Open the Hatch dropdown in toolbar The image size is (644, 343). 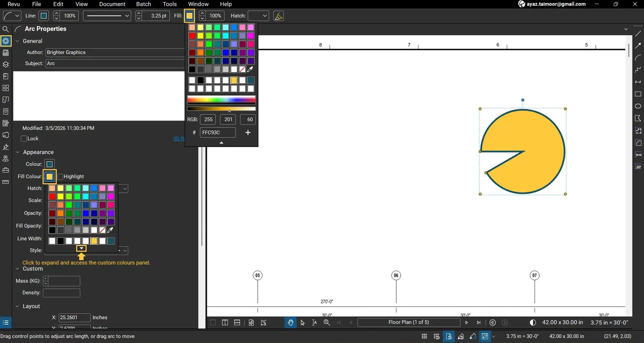coord(258,16)
